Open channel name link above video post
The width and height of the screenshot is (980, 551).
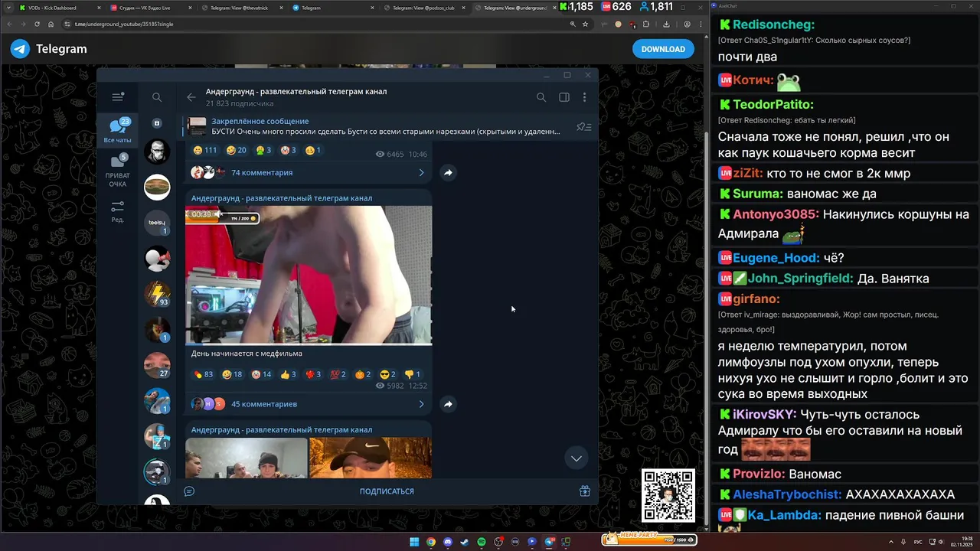pos(282,198)
